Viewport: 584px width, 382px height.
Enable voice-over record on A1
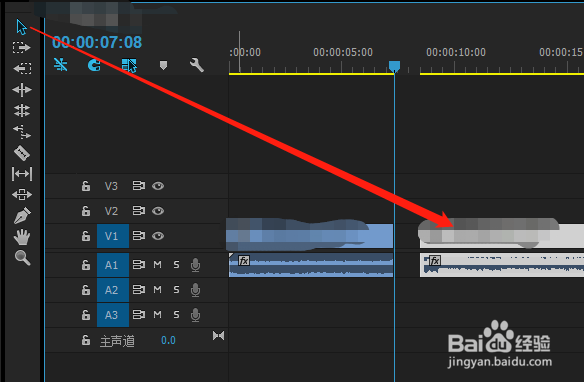196,265
